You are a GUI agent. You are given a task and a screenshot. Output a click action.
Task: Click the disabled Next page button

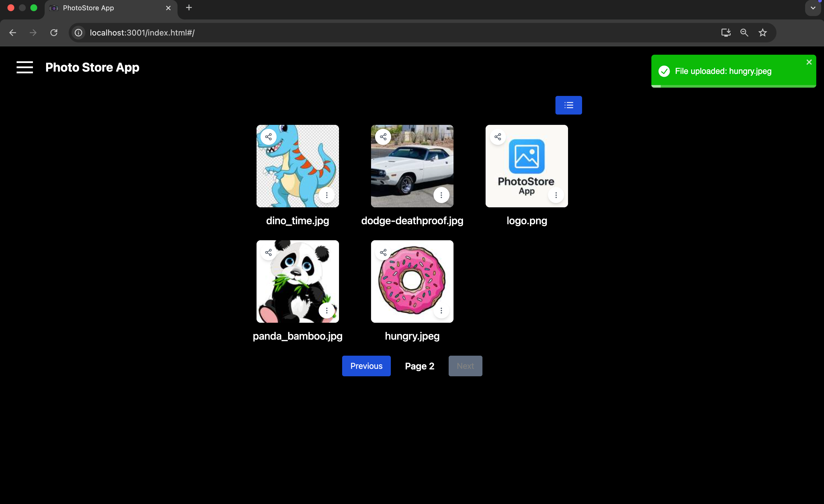[465, 366]
